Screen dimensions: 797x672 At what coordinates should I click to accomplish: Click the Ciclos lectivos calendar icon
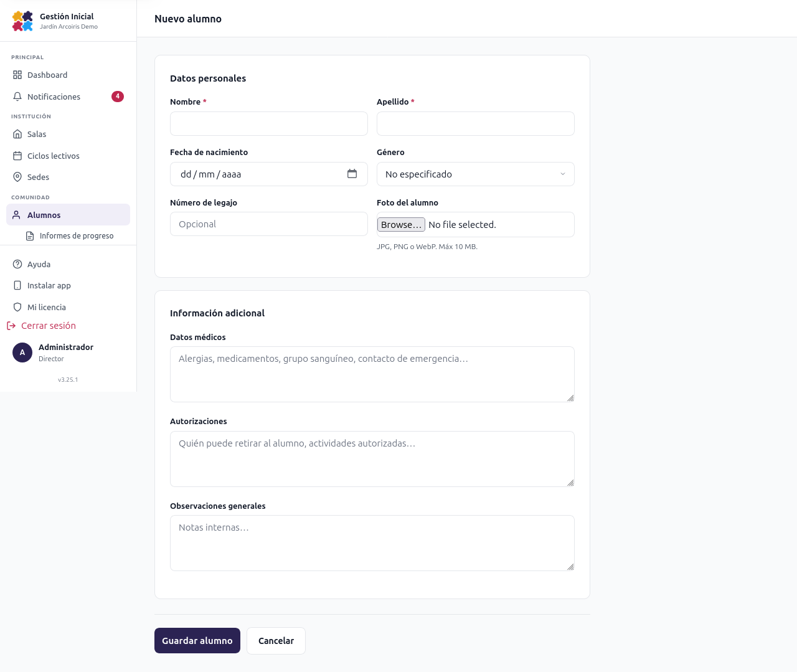[17, 156]
